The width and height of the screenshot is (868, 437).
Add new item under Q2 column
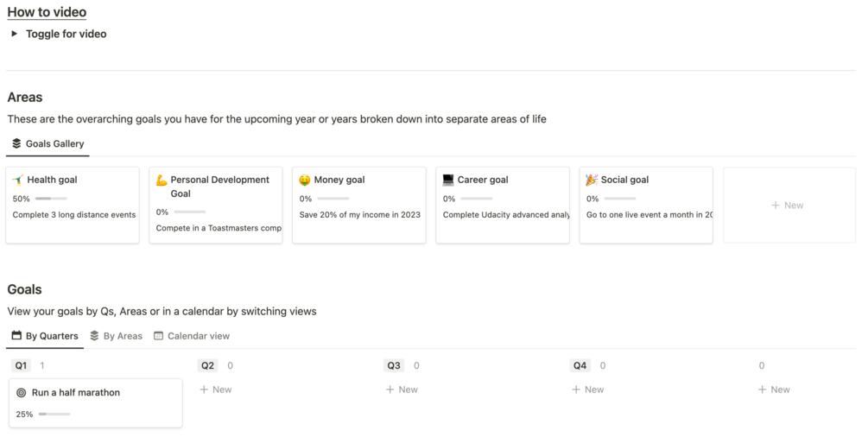pyautogui.click(x=216, y=389)
